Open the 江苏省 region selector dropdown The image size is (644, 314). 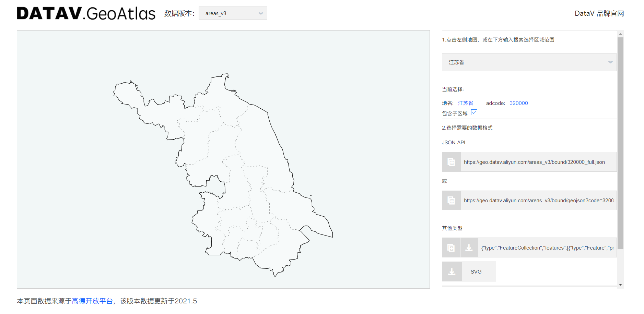coord(529,62)
